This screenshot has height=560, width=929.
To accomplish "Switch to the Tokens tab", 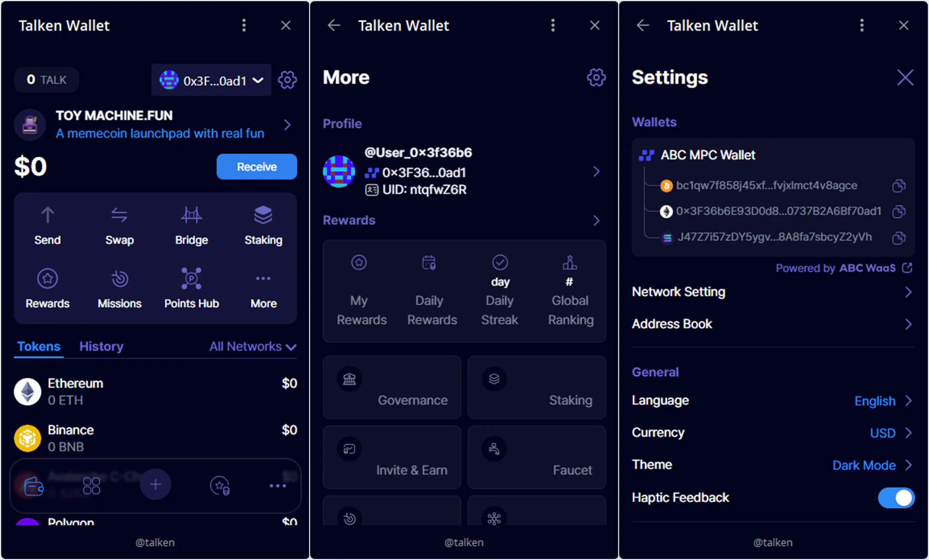I will tap(39, 346).
